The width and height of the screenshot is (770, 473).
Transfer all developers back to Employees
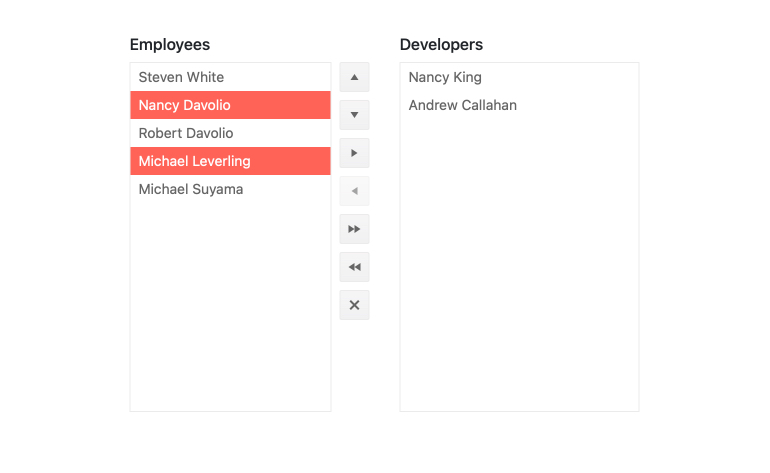354,267
